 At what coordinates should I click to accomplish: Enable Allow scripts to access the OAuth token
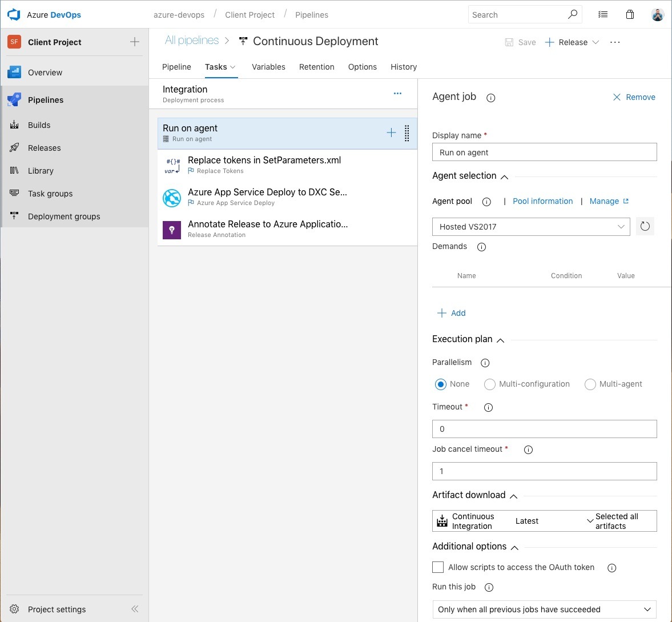click(x=438, y=567)
